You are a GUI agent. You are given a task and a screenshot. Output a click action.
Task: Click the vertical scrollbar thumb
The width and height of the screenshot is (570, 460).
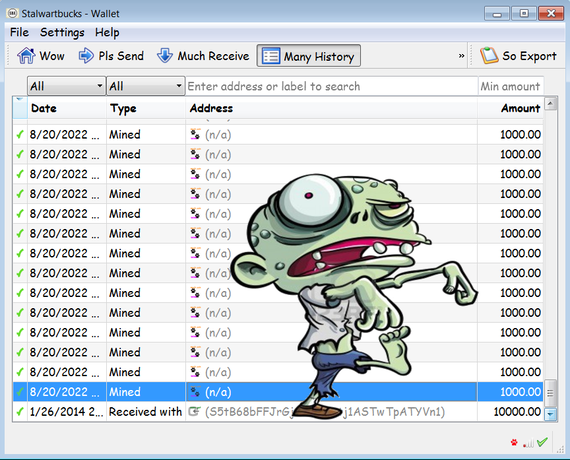pos(550,393)
